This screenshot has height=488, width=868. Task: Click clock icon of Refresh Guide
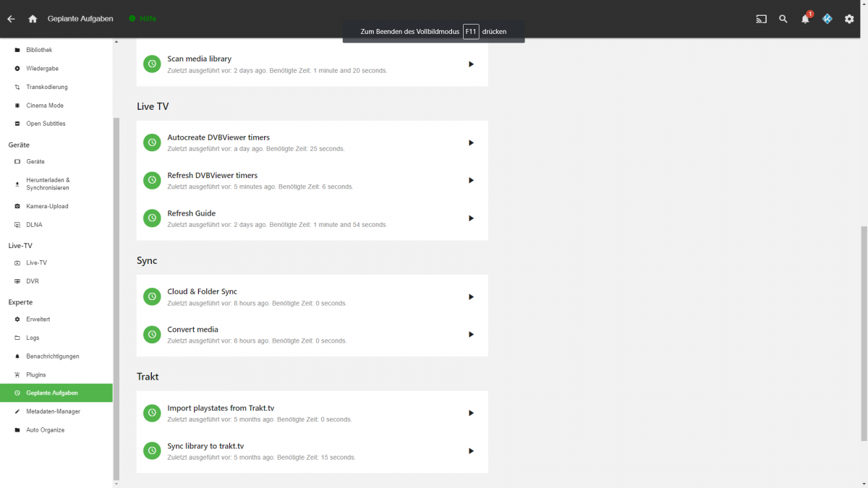coord(152,218)
